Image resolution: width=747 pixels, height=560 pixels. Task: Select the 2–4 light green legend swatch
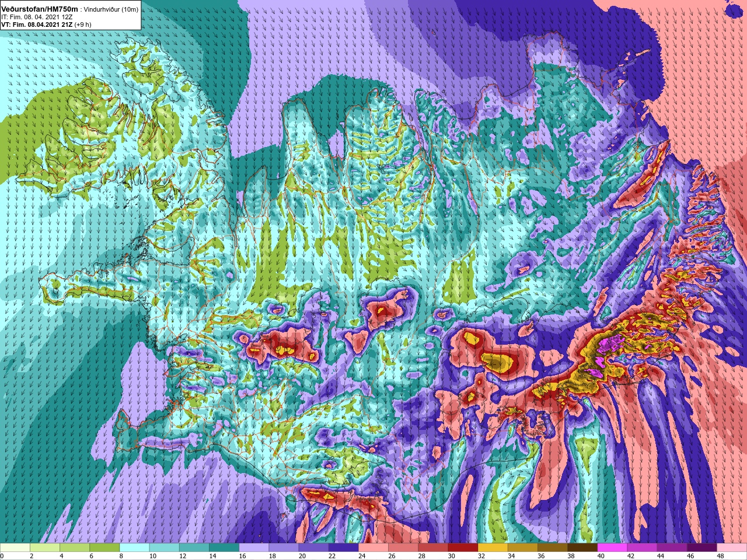(45, 548)
